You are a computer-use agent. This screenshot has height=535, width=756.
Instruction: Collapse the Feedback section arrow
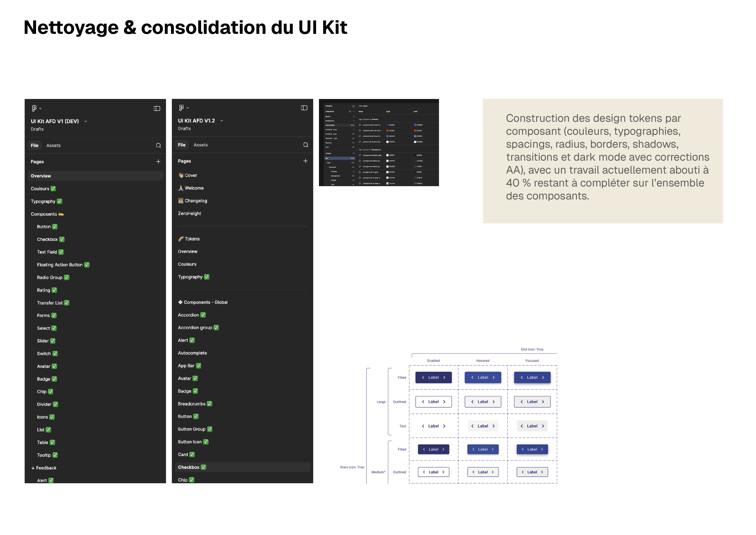click(33, 468)
